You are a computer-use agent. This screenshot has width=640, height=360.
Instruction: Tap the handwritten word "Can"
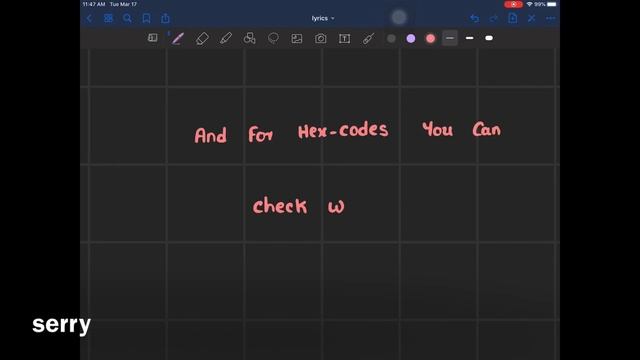tap(487, 129)
